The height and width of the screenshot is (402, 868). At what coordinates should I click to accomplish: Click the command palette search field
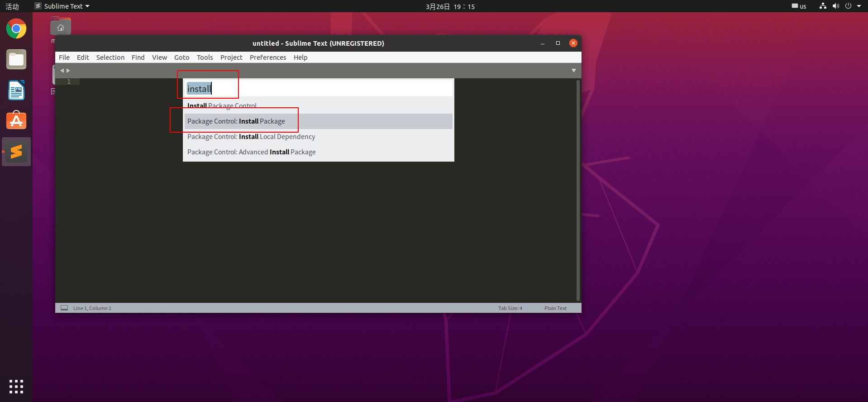point(319,89)
